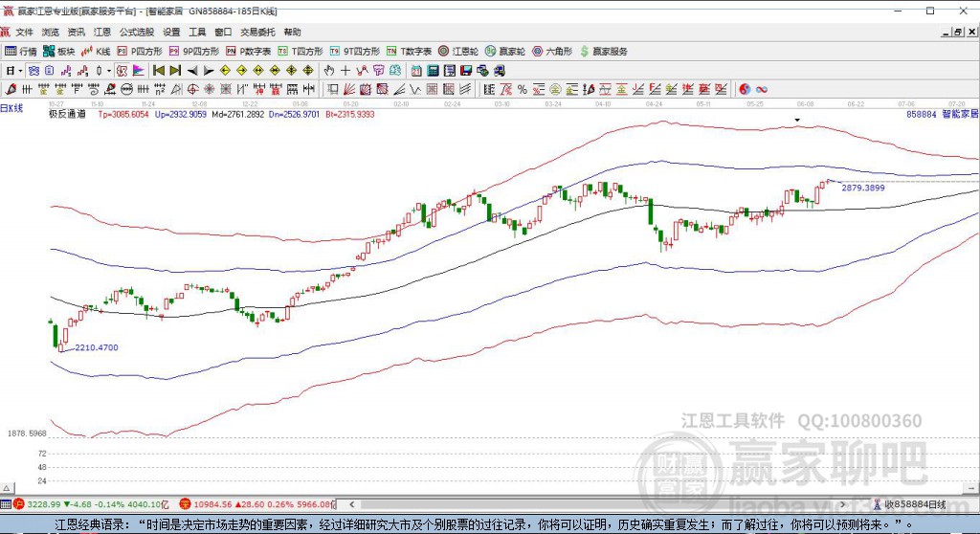Select the percent sign drawing tool
This screenshot has height=534, width=980.
(x=522, y=89)
